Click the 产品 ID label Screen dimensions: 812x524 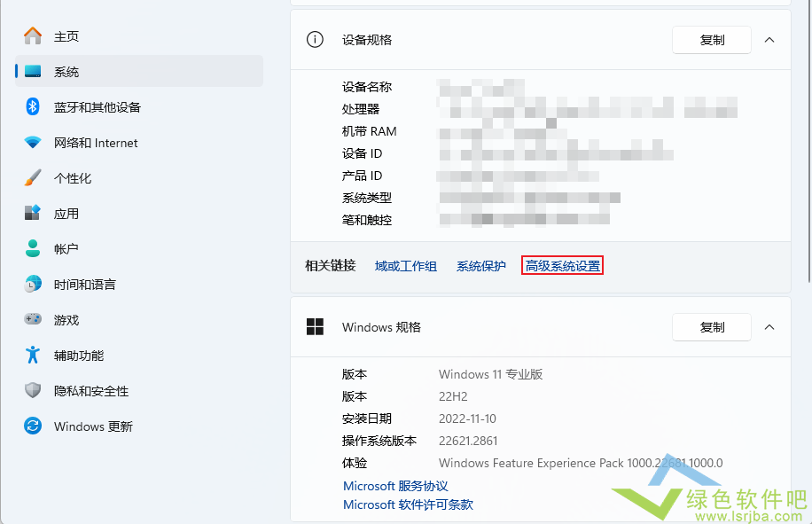[x=362, y=176]
